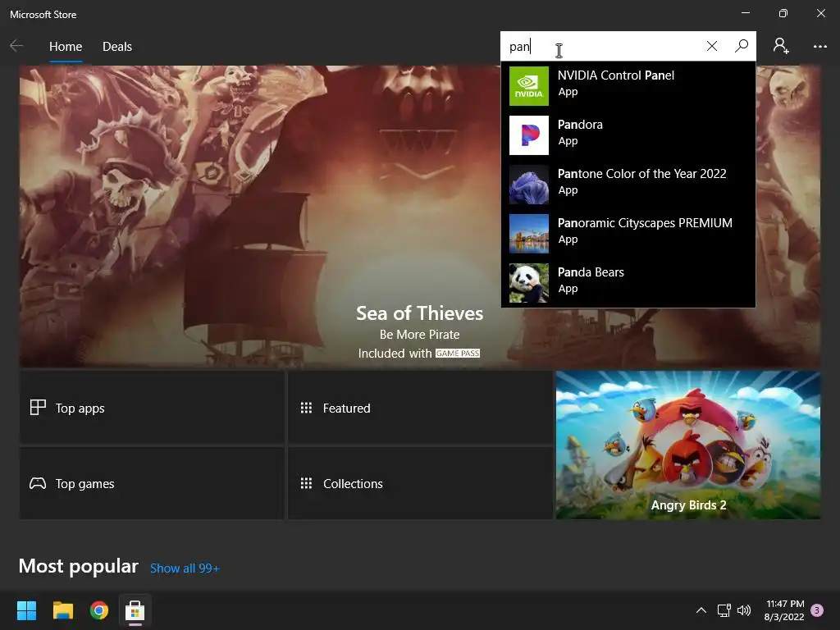Click Panoramic Cityscapes PREMIUM thumbnail

click(529, 234)
